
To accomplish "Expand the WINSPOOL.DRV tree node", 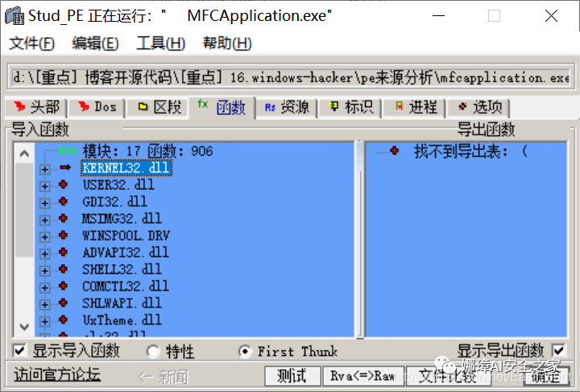I will click(45, 237).
